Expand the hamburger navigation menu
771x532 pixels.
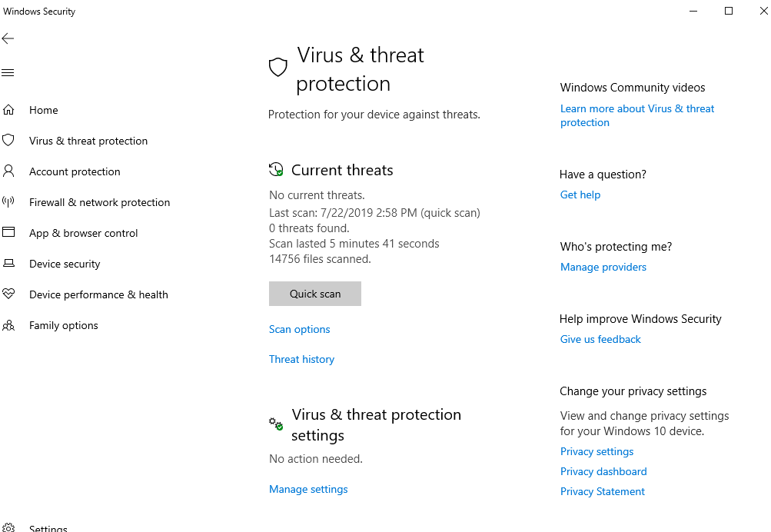coord(8,73)
